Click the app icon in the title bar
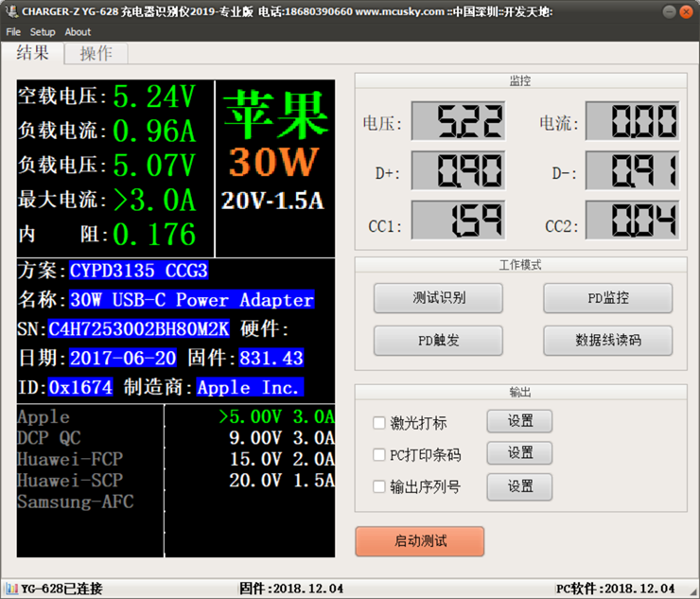Image resolution: width=700 pixels, height=599 pixels. click(11, 10)
